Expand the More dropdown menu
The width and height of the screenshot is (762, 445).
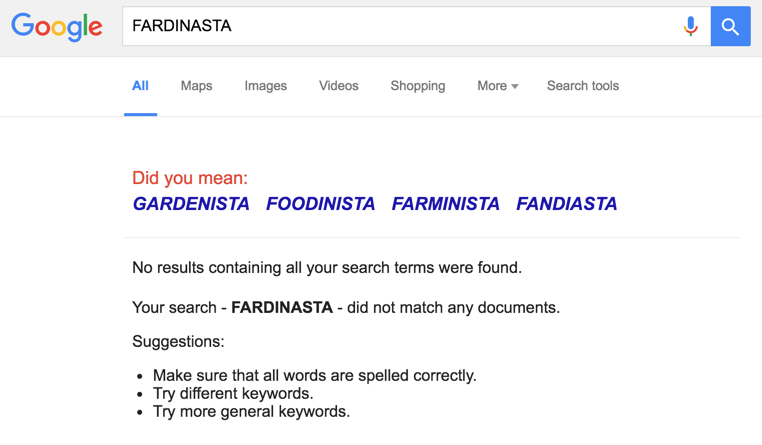pos(498,86)
